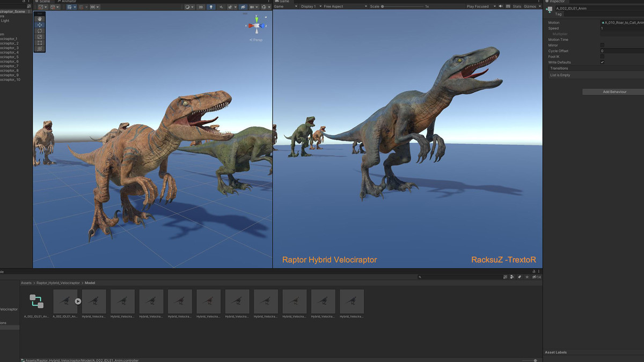Check the Mirror checkbox in the Inspector

click(x=602, y=45)
